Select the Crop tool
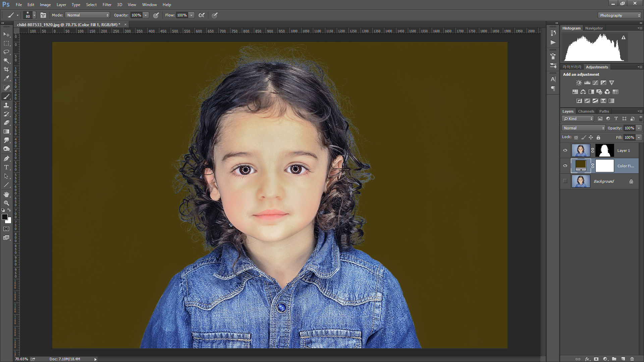 click(6, 69)
